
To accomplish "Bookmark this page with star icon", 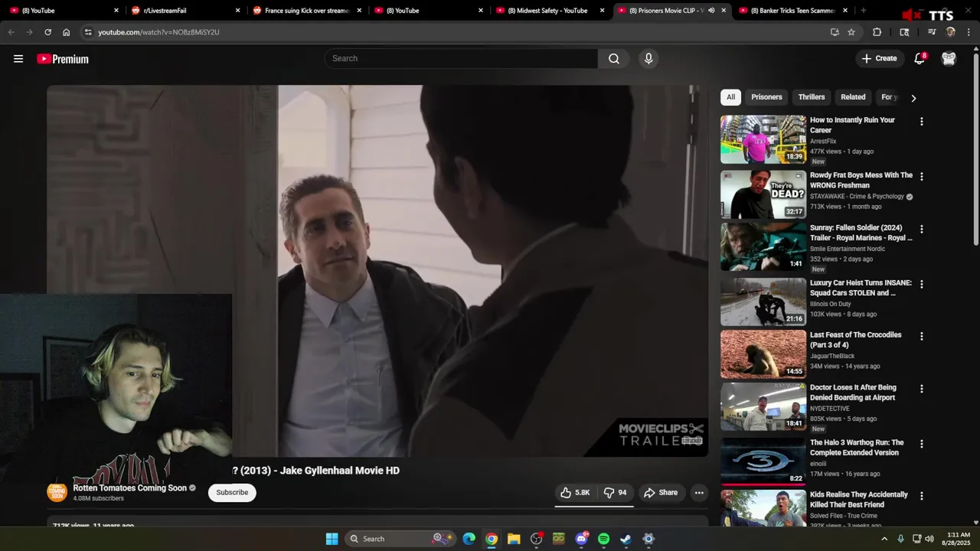I will (851, 32).
